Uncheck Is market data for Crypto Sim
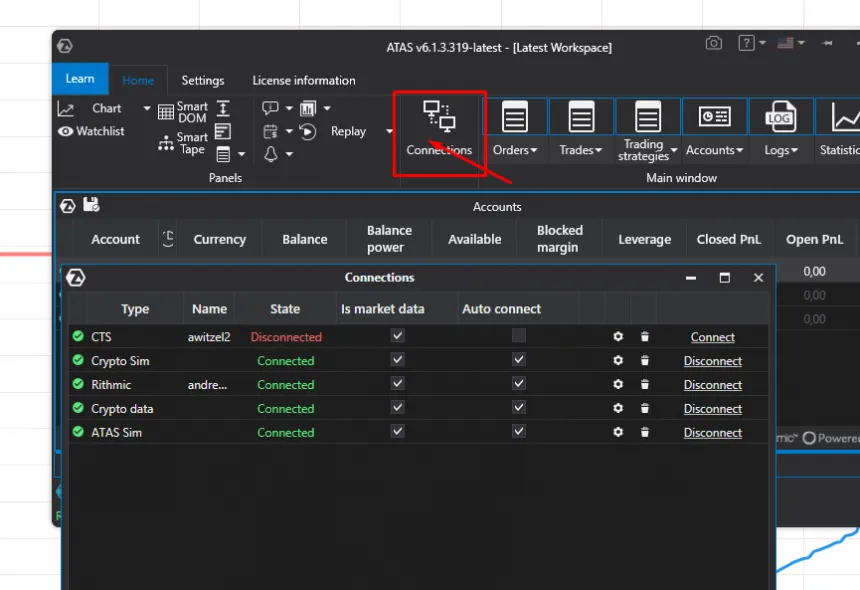 [x=398, y=360]
